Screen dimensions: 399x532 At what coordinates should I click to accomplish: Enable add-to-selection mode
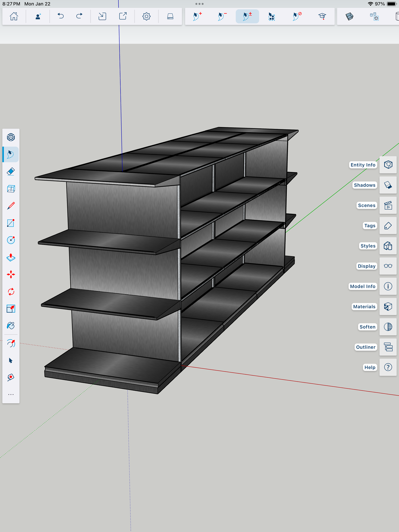197,16
